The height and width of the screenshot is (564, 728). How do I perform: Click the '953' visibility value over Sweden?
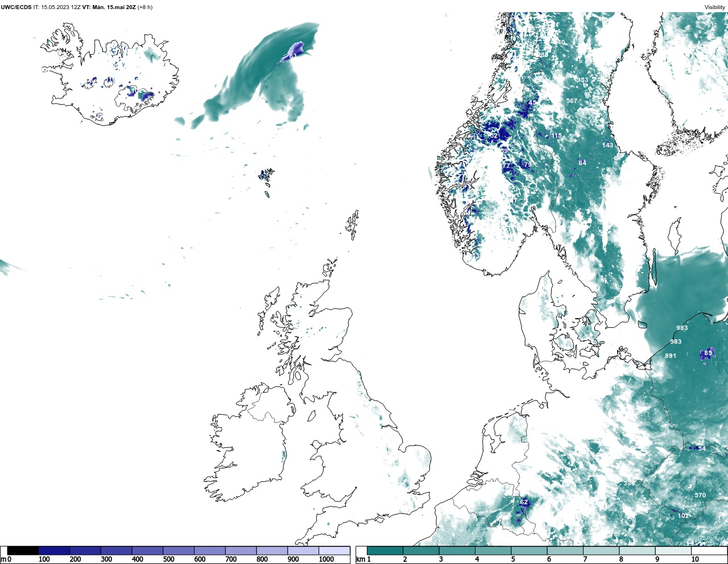[x=582, y=80]
